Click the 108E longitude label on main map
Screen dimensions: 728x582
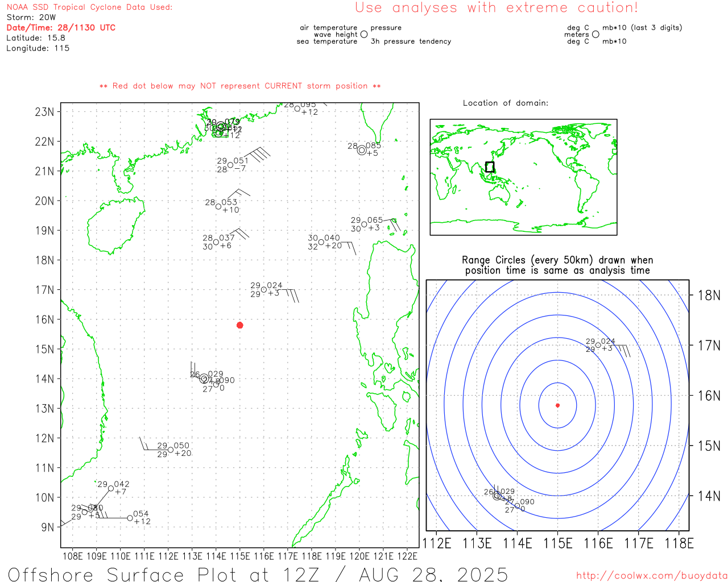point(72,556)
